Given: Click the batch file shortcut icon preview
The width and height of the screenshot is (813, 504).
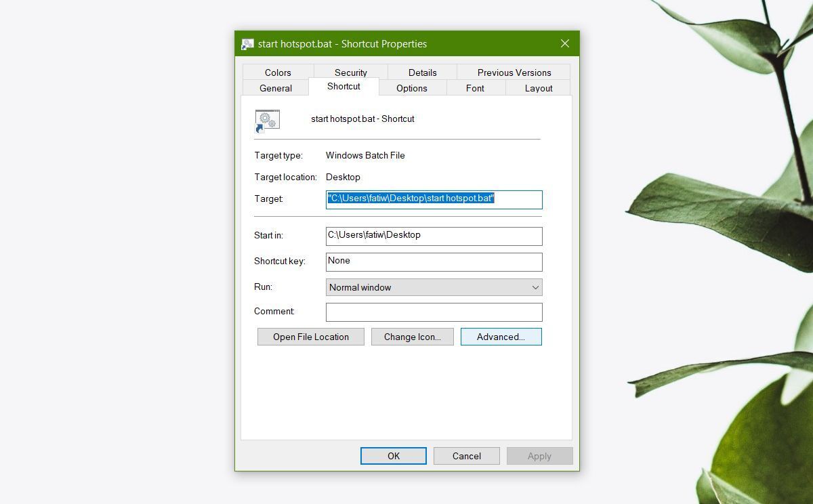Looking at the screenshot, I should [267, 120].
